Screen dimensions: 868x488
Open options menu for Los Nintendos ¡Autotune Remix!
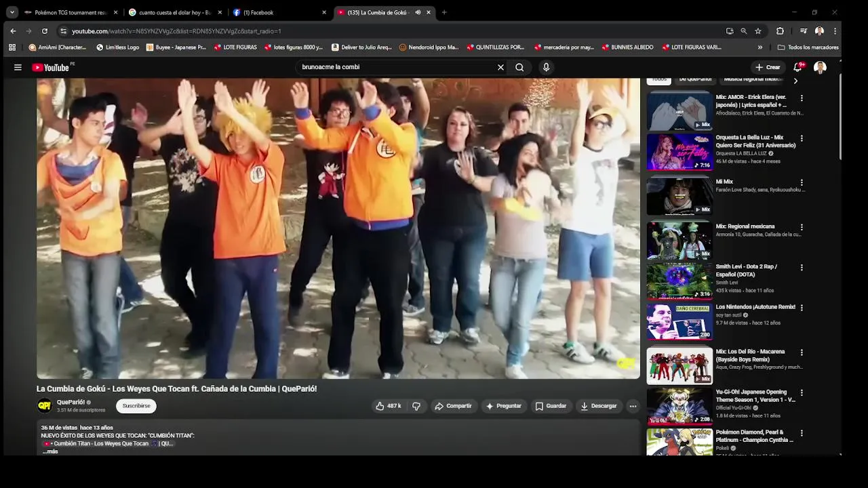click(x=802, y=308)
